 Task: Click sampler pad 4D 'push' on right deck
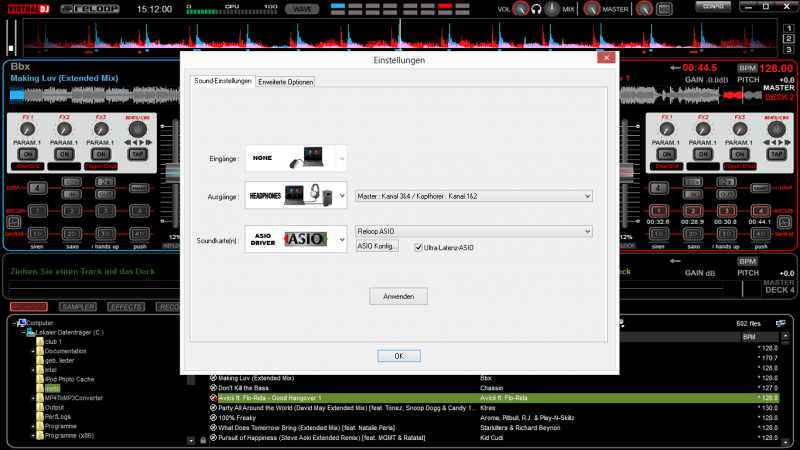point(760,234)
